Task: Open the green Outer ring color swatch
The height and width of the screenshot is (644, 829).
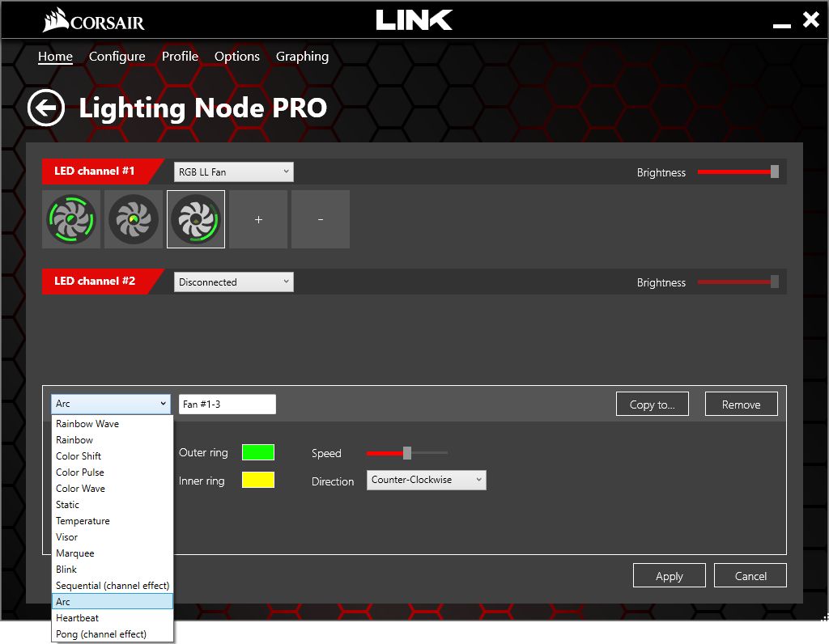Action: 258,452
